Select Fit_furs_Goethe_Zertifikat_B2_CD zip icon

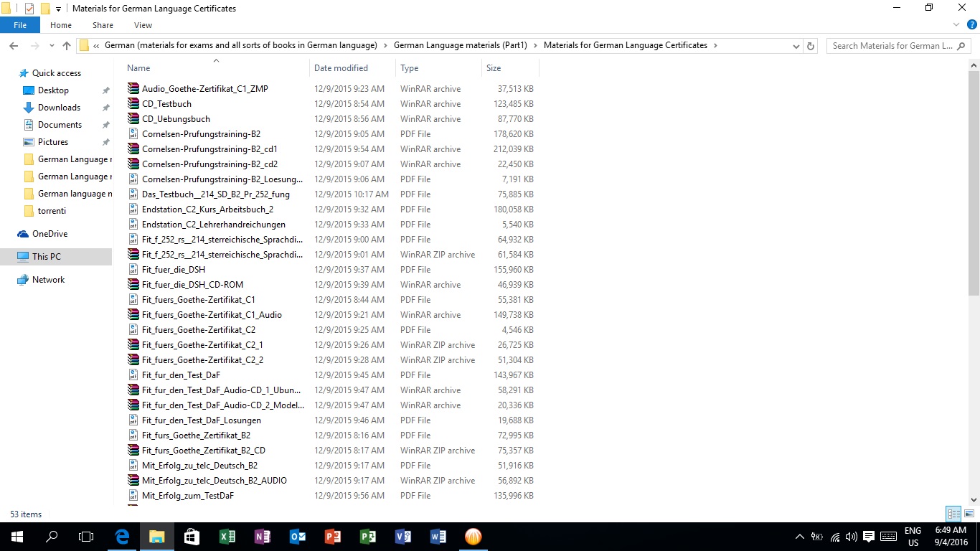133,451
